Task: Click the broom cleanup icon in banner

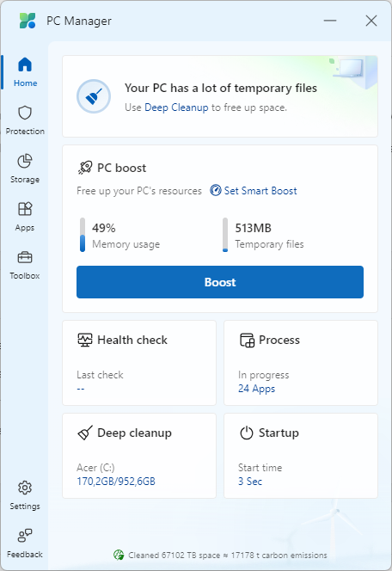Action: (x=94, y=96)
